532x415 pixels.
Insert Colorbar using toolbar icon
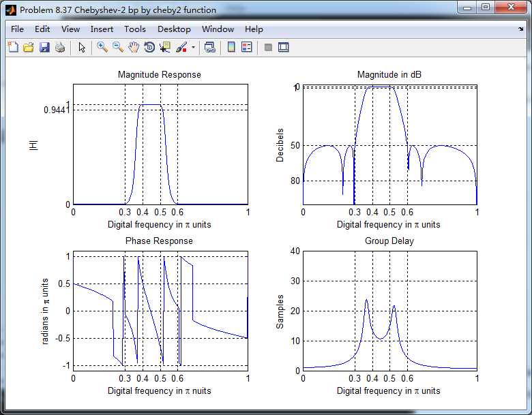[231, 47]
